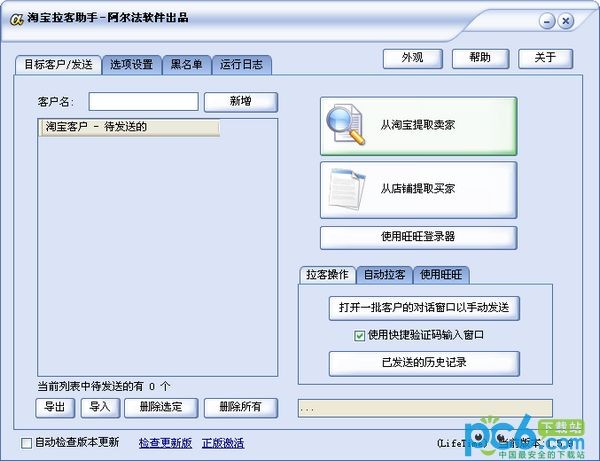Image resolution: width=600 pixels, height=461 pixels.
Task: Click the magnifier icon on 从淘宝提取卖家
Action: point(346,124)
